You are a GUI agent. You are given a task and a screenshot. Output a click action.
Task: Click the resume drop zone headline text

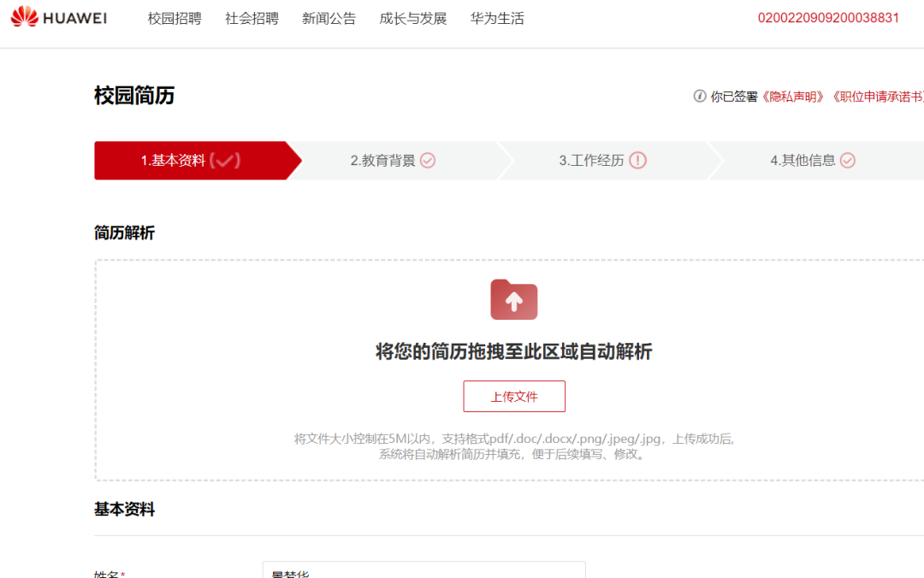tap(514, 351)
